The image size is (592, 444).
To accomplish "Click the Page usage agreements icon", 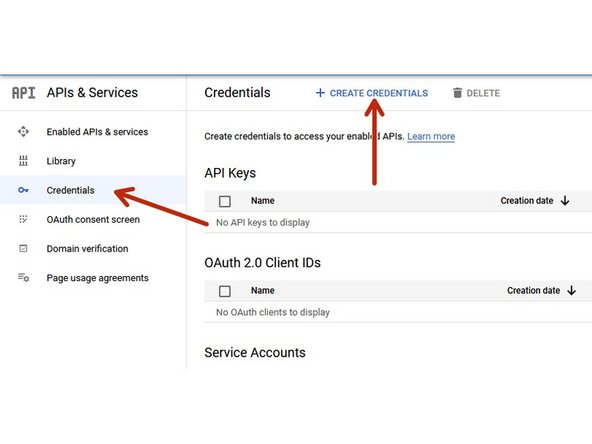I will [23, 278].
